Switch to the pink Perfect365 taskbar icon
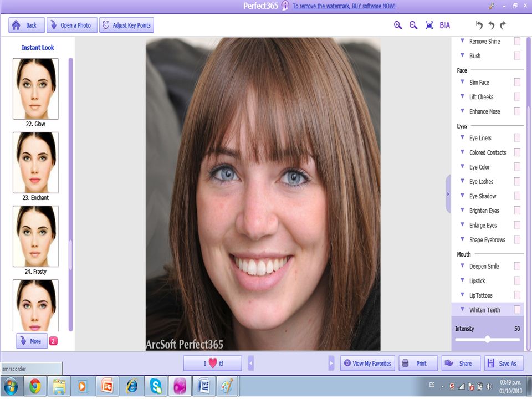 click(x=180, y=386)
